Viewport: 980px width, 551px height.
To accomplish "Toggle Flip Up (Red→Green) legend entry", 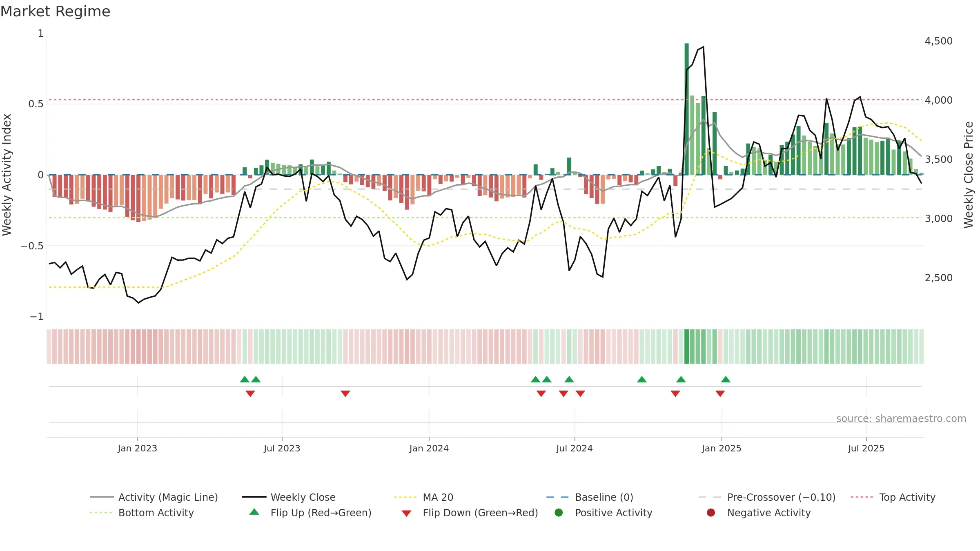I will tap(310, 513).
